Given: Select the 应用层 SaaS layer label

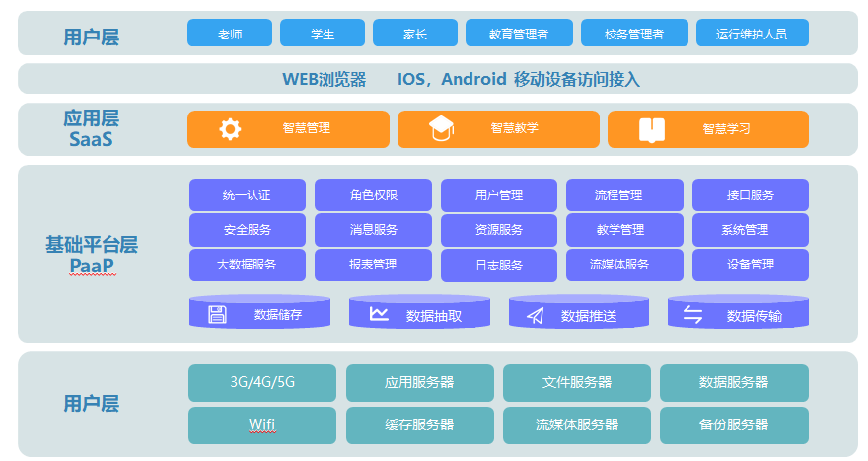Looking at the screenshot, I should click(91, 128).
